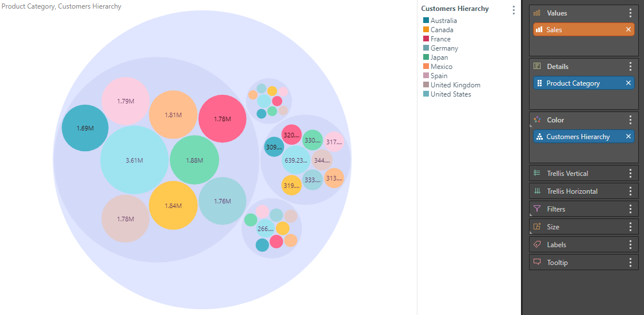Remove the Sales chip from Values
Screen dimensions: 644x315
[x=628, y=30]
